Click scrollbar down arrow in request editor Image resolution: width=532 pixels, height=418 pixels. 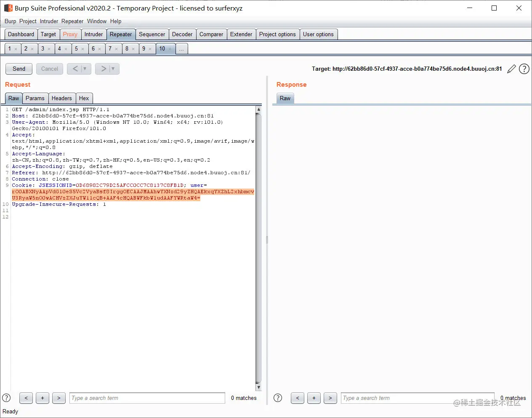point(258,387)
